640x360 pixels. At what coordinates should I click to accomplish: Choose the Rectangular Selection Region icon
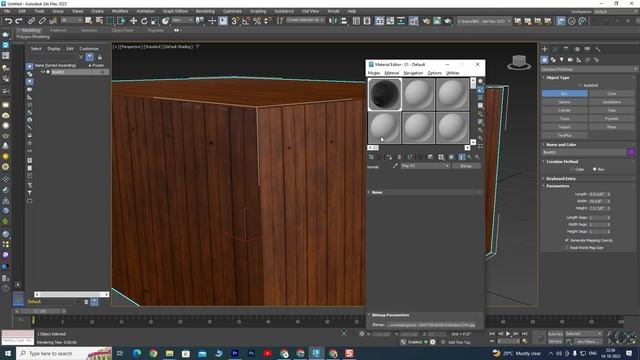coord(110,21)
